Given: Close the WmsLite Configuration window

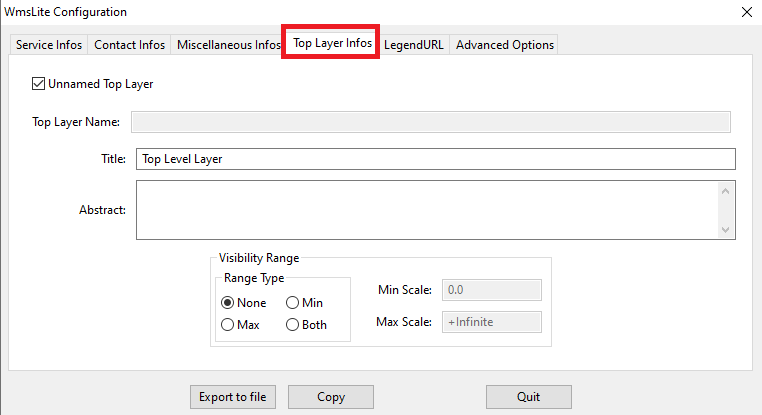Looking at the screenshot, I should click(747, 12).
